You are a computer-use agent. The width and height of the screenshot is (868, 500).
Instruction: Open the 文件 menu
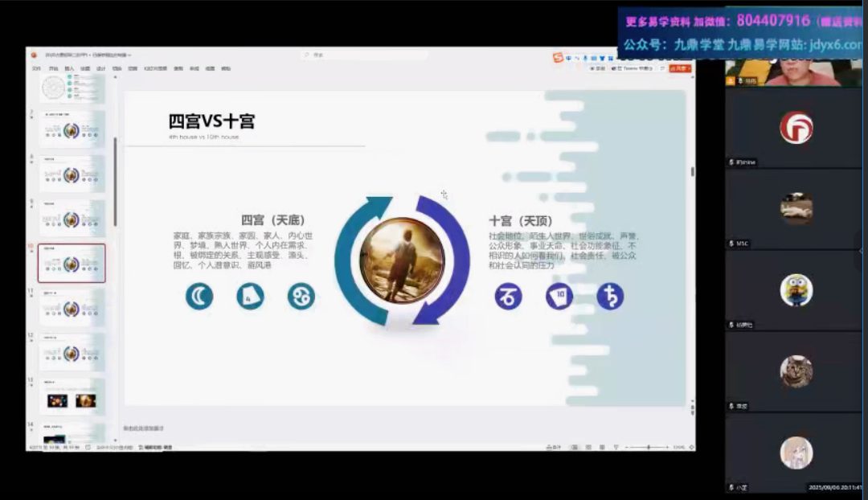pos(36,69)
